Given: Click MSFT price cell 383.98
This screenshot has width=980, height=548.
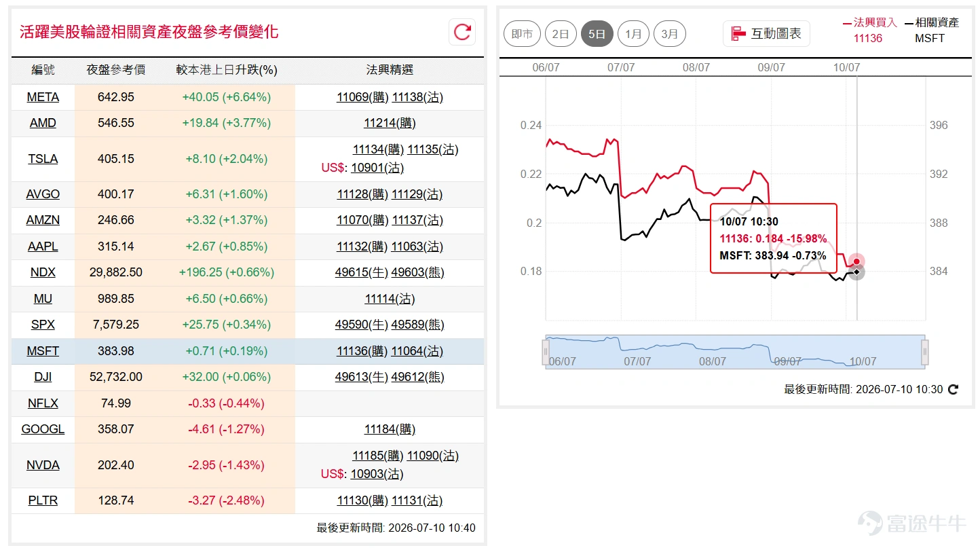Looking at the screenshot, I should 116,351.
